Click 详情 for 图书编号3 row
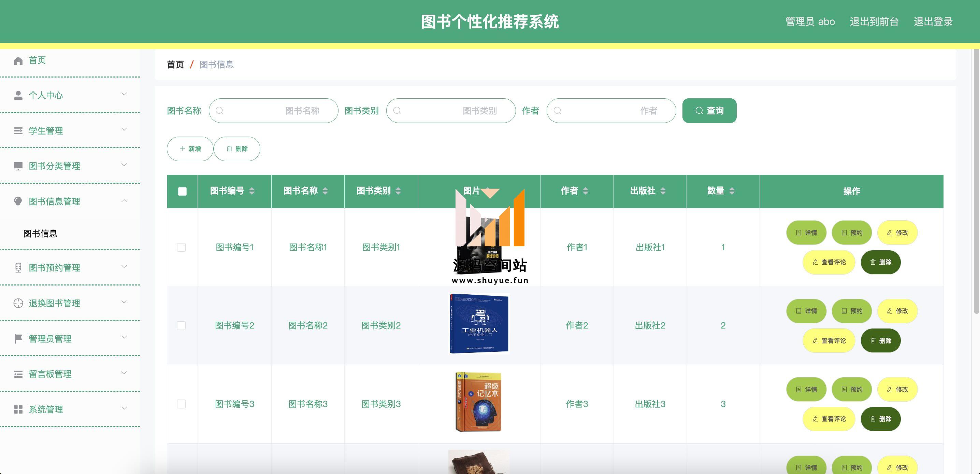Screen dimensions: 980x474 coord(806,390)
